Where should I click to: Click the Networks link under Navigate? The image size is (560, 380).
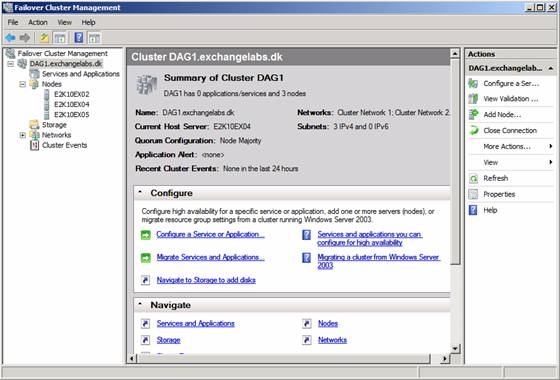(332, 340)
